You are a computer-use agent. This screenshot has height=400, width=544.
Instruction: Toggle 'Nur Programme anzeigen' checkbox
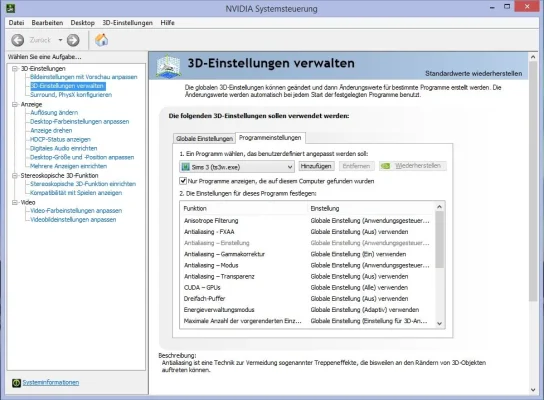tap(183, 181)
